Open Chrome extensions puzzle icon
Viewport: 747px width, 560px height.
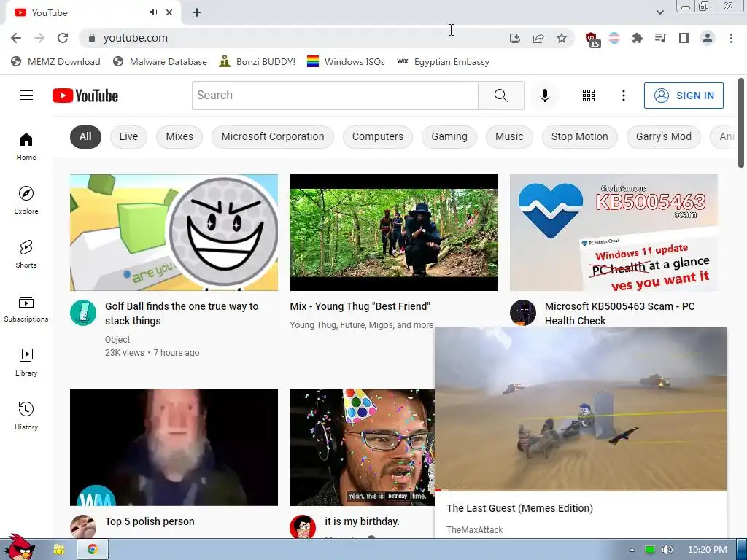click(637, 38)
